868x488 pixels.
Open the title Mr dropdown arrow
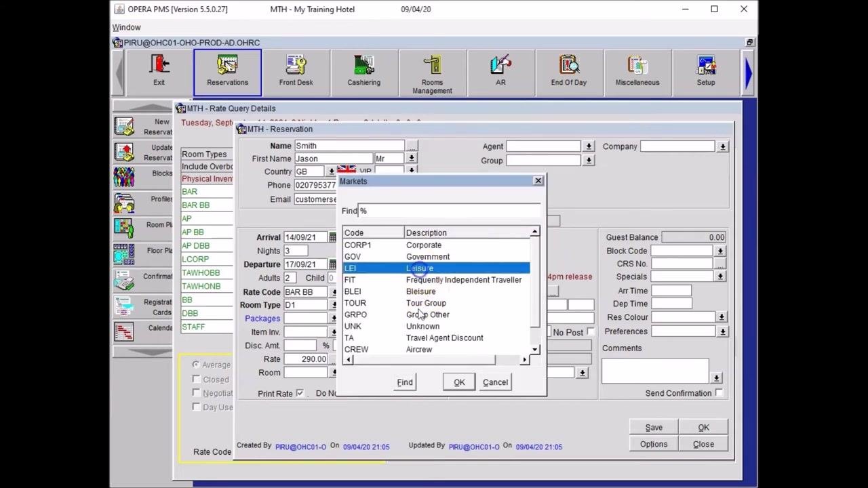(x=412, y=159)
